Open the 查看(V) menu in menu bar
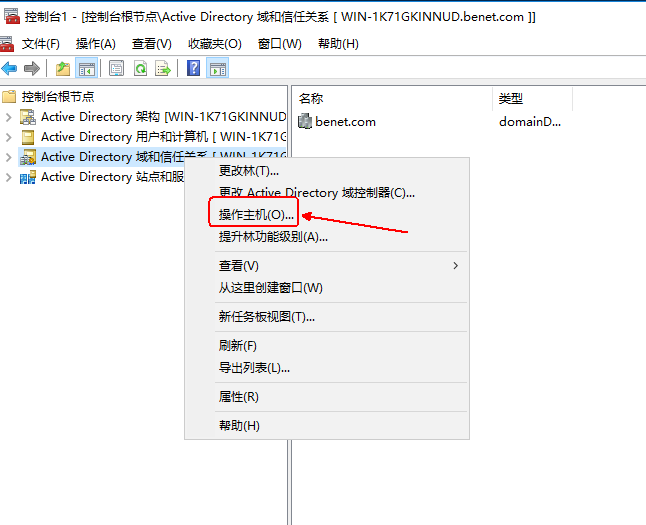Viewport: 646px width, 525px height. click(x=152, y=44)
